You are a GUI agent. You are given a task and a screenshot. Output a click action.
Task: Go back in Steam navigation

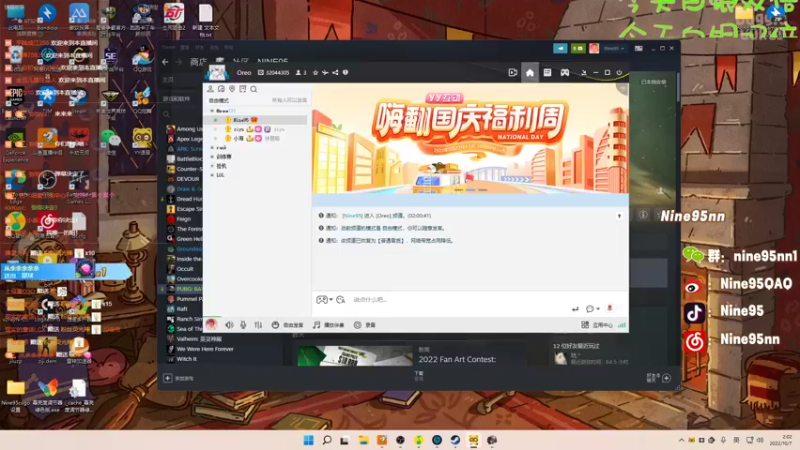point(165,62)
